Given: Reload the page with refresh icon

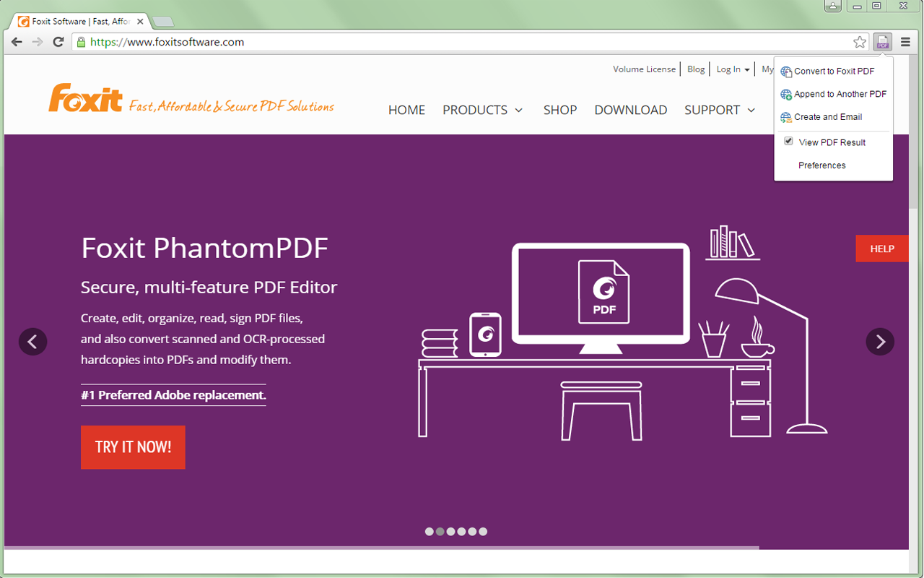Looking at the screenshot, I should pyautogui.click(x=58, y=42).
